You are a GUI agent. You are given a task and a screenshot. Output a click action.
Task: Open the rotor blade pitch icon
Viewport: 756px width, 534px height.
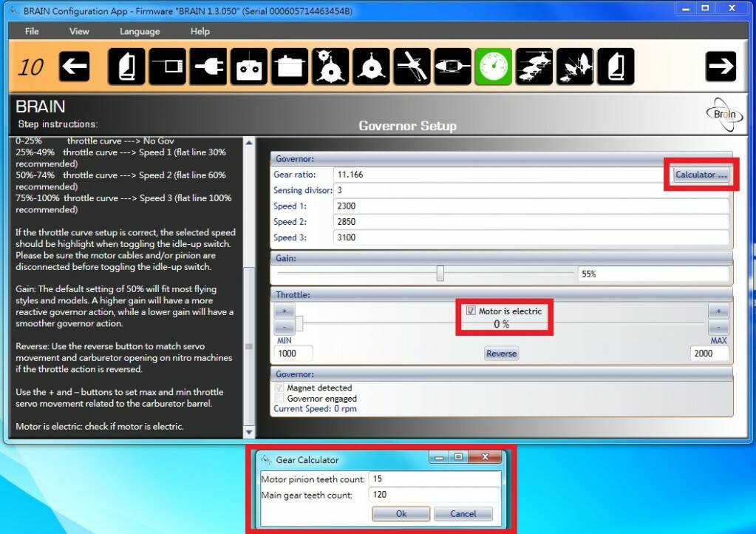[412, 67]
